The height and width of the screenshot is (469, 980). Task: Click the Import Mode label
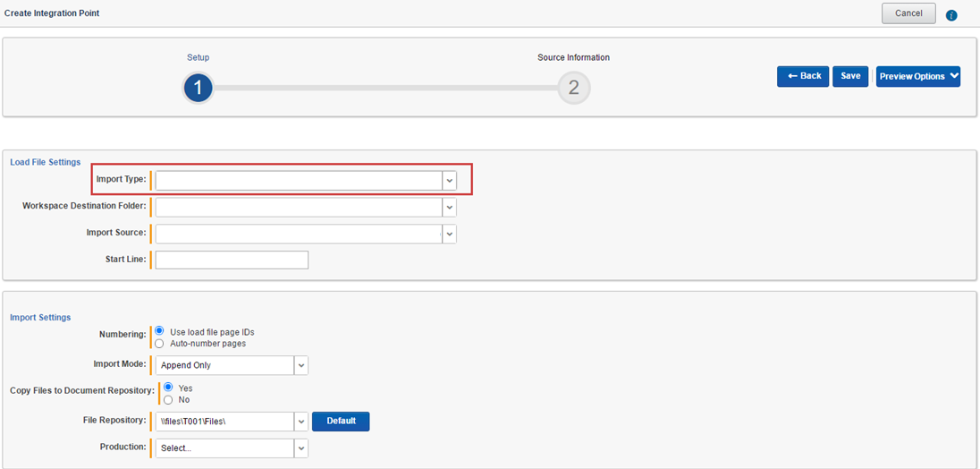(120, 363)
